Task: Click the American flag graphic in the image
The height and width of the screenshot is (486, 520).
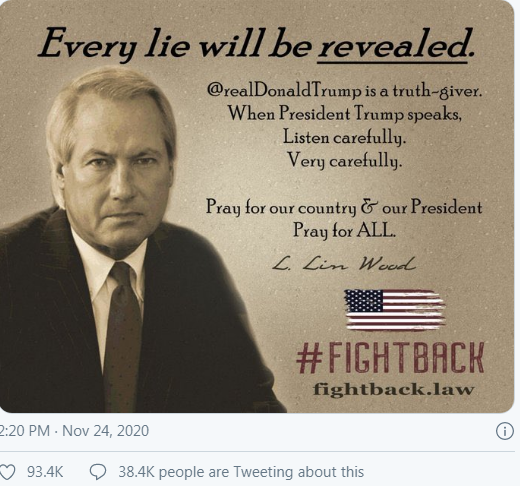Action: point(395,310)
